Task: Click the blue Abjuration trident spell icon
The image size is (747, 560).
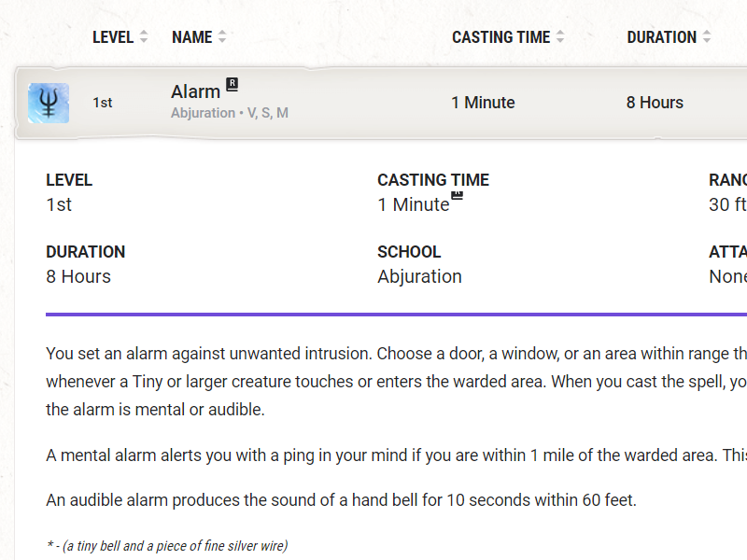Action: [x=48, y=103]
